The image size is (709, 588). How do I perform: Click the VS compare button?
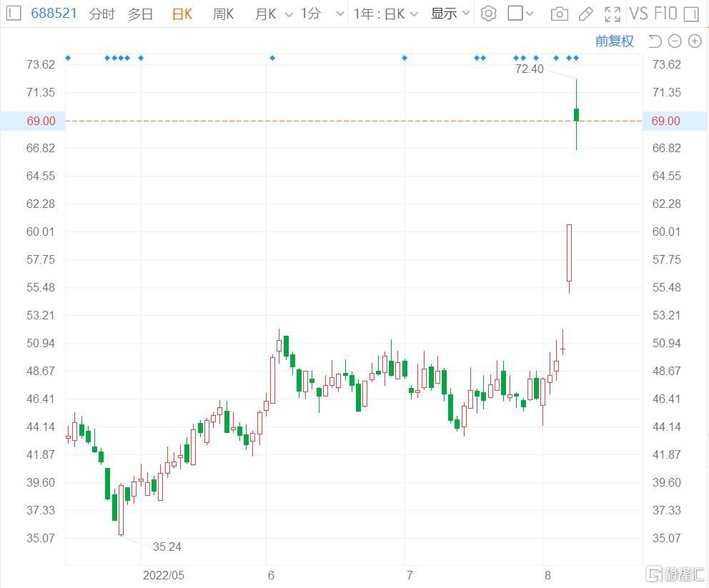(638, 14)
